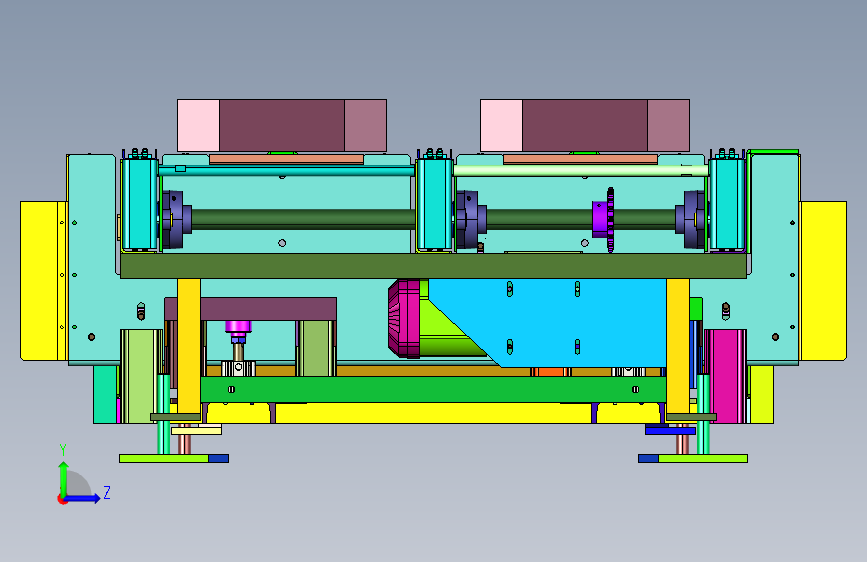Select the salmon plate under right top block
This screenshot has height=562, width=867.
[581, 159]
